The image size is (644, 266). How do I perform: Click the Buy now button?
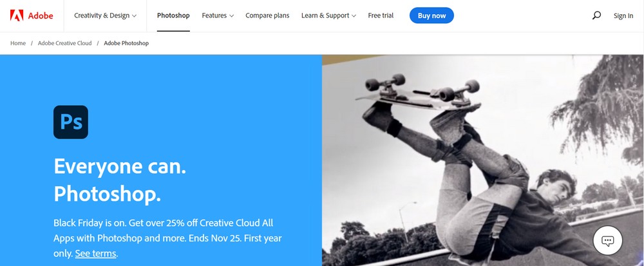(x=431, y=15)
